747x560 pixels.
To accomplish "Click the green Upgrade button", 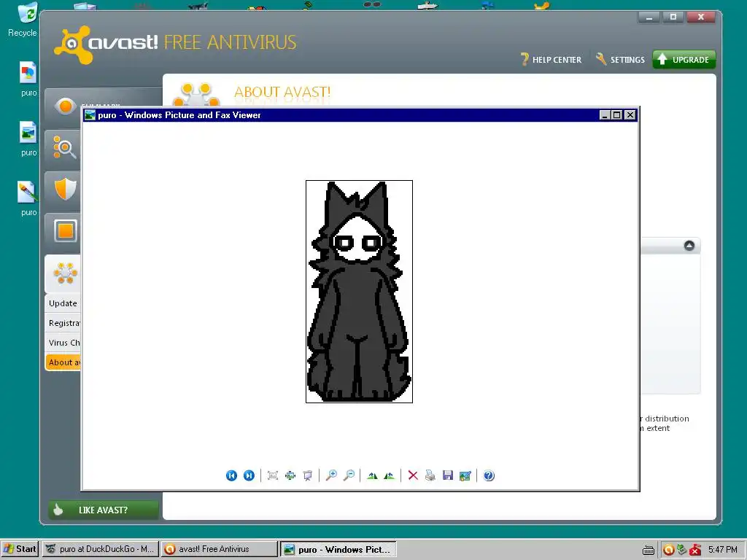I will click(684, 60).
